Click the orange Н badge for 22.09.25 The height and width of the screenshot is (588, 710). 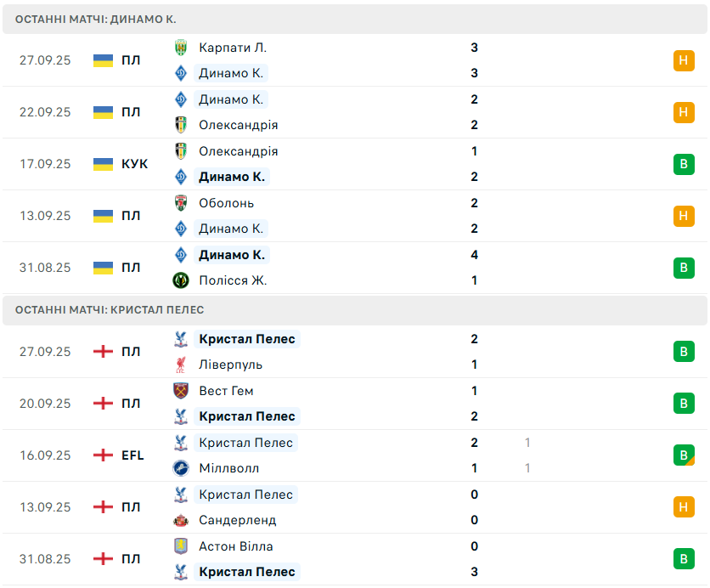[x=684, y=112]
